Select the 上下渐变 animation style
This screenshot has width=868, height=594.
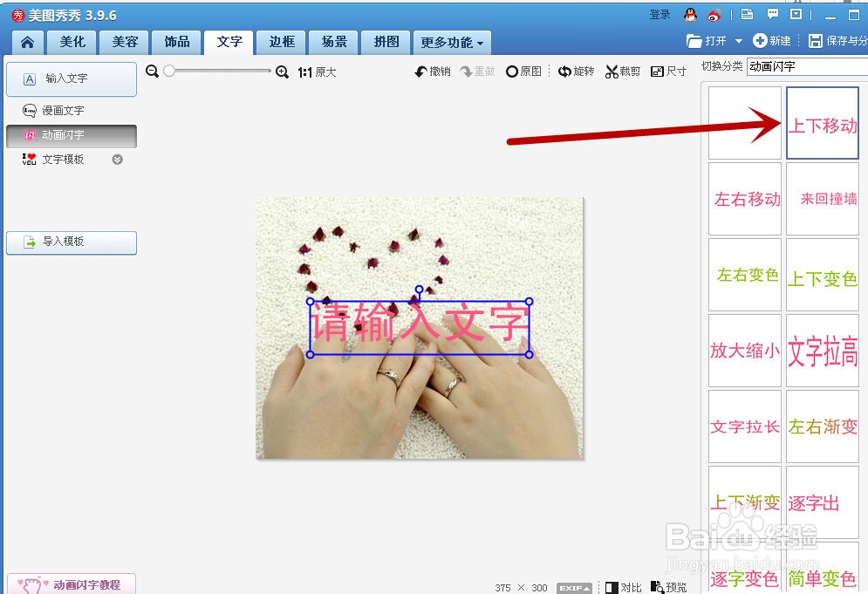[x=745, y=502]
